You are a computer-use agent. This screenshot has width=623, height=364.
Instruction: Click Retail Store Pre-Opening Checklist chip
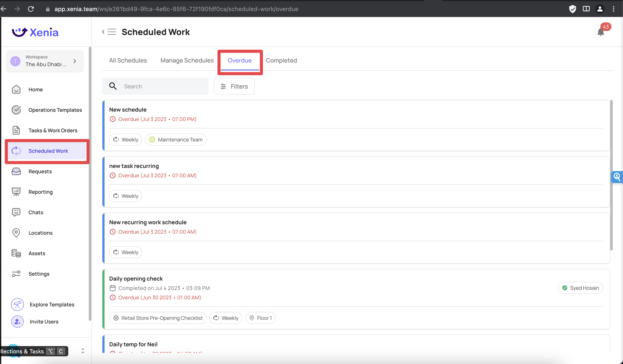pyautogui.click(x=158, y=318)
